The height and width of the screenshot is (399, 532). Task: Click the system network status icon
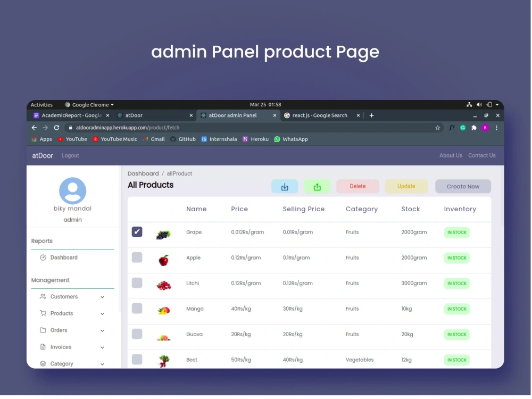pyautogui.click(x=470, y=105)
